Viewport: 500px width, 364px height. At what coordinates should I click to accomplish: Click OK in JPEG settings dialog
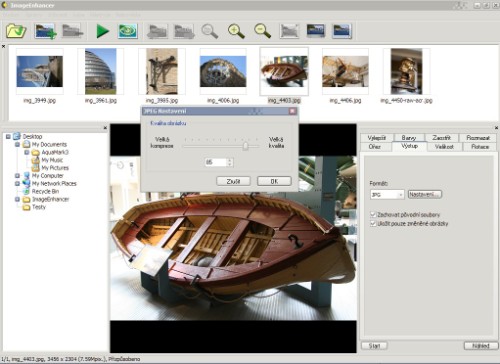(274, 181)
